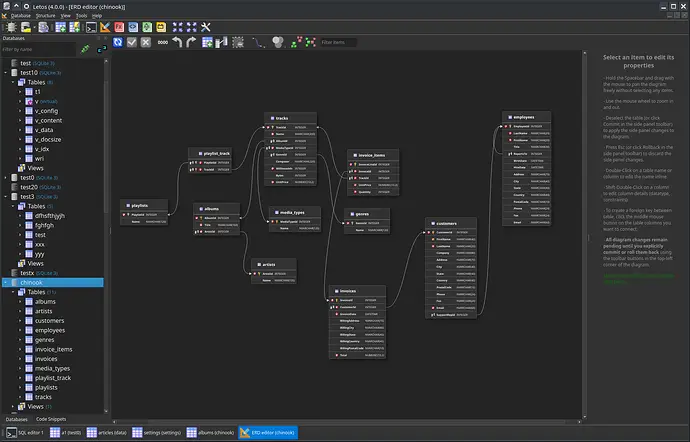Open the configuration wrench tool
The image size is (690, 442).
tap(206, 27)
